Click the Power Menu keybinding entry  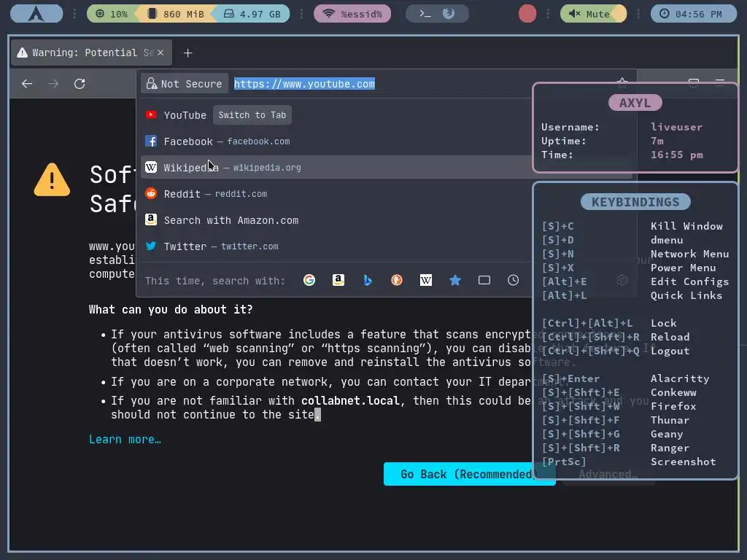pos(683,268)
